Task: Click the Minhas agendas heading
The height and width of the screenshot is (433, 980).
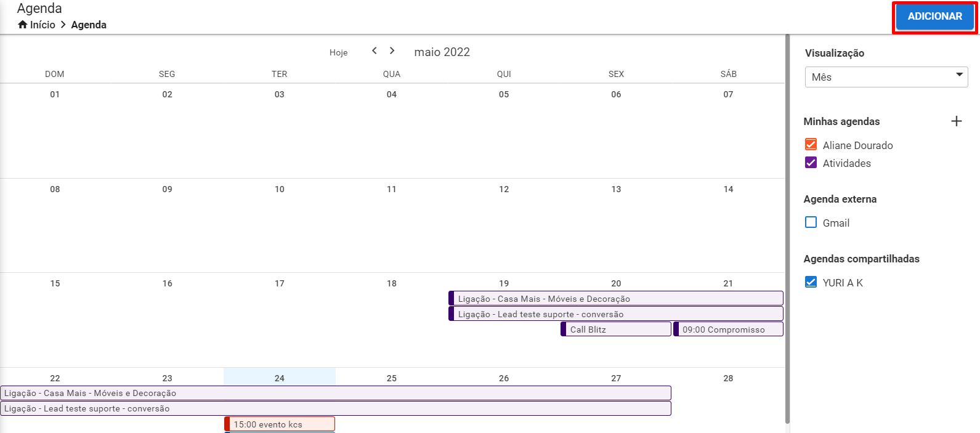Action: (841, 121)
